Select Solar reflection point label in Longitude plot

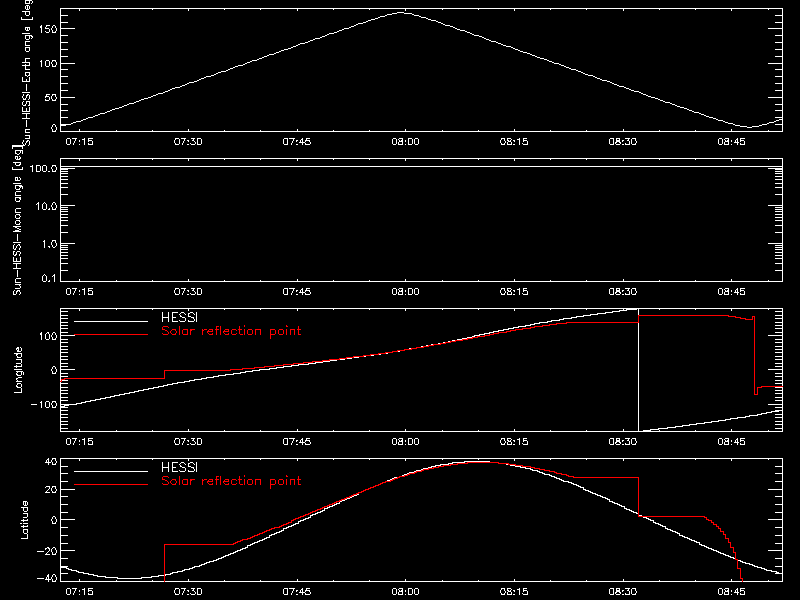pyautogui.click(x=231, y=331)
